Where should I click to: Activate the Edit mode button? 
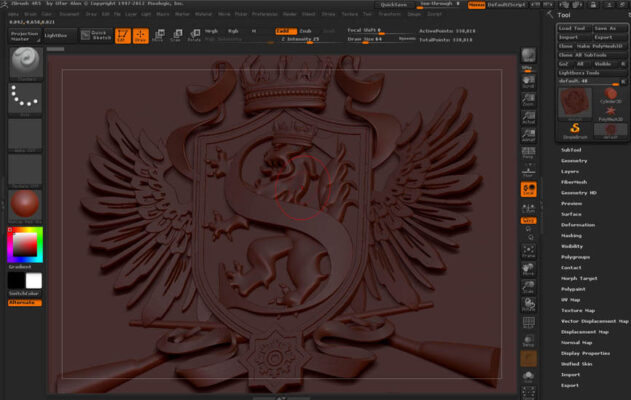pos(123,35)
